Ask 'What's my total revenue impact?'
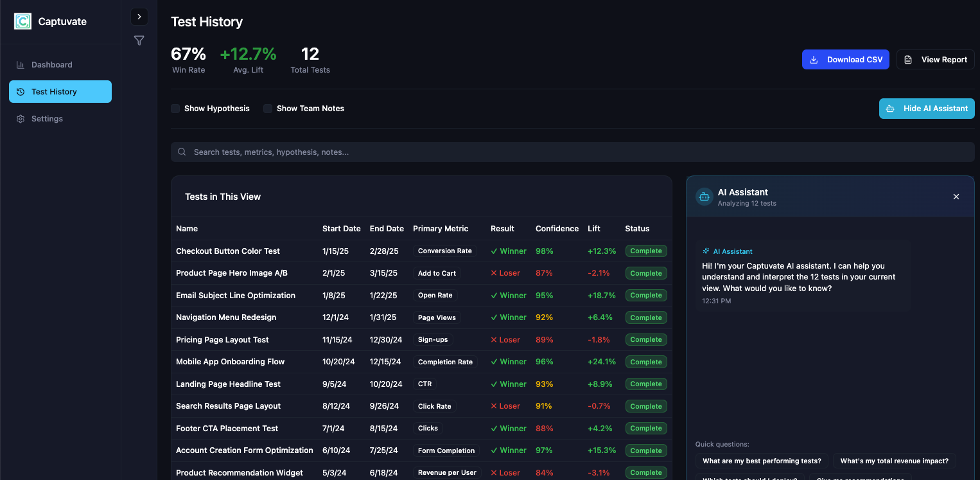Viewport: 980px width, 480px height. click(x=894, y=461)
